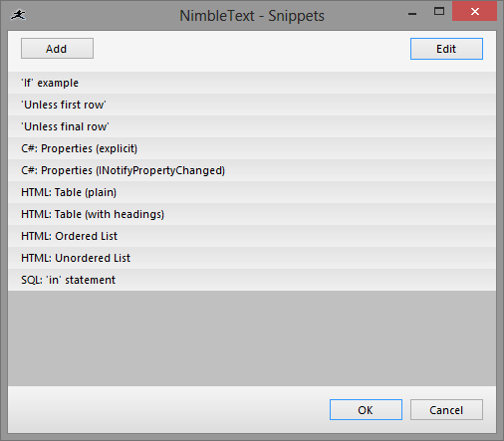This screenshot has width=504, height=441.
Task: Minimize the Snippets window
Action: pos(412,14)
